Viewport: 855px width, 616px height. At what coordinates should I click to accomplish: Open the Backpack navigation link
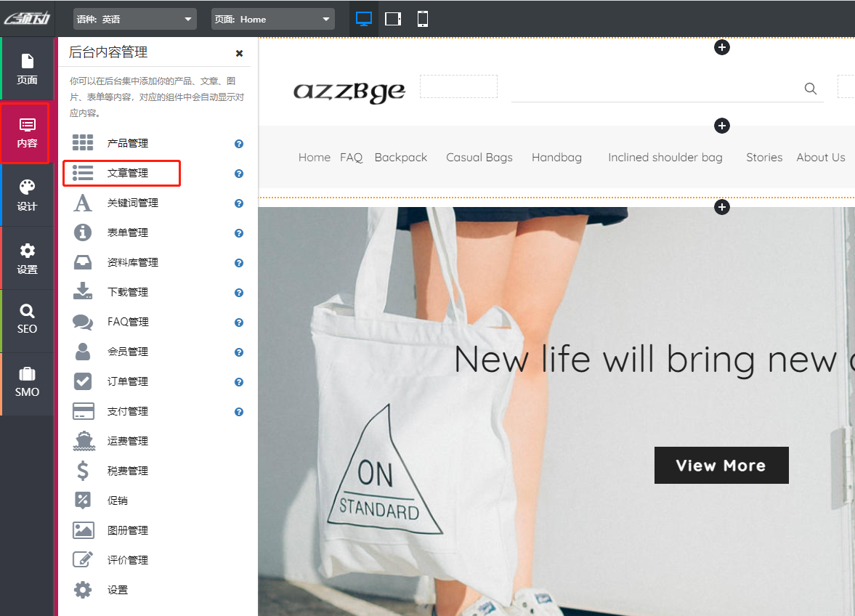click(x=401, y=158)
